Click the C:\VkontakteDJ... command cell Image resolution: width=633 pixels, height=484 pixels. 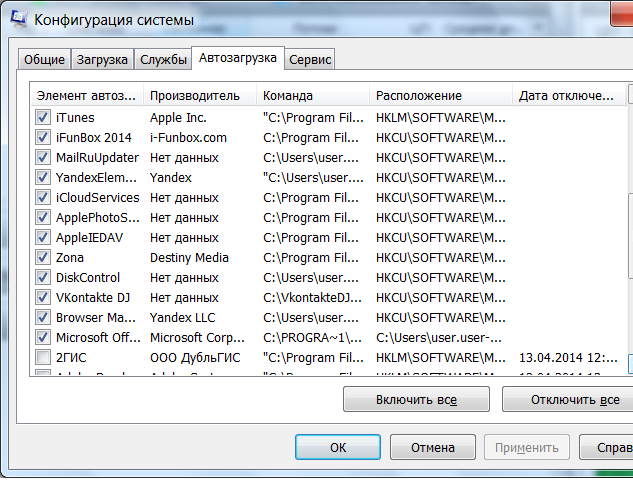[312, 298]
